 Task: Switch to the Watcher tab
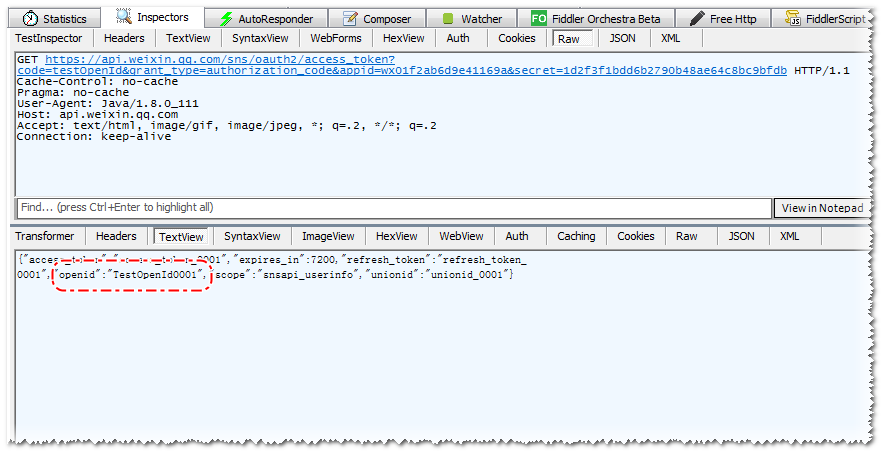pos(472,19)
